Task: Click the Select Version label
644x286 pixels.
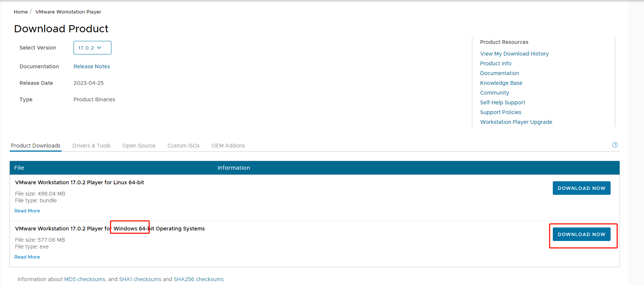Action: (x=38, y=48)
